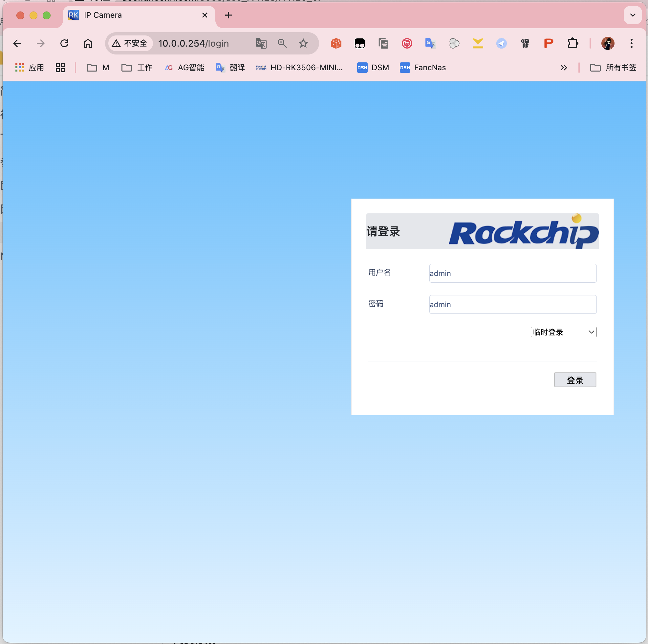Click the macOS yellow minimize window button

(x=33, y=15)
